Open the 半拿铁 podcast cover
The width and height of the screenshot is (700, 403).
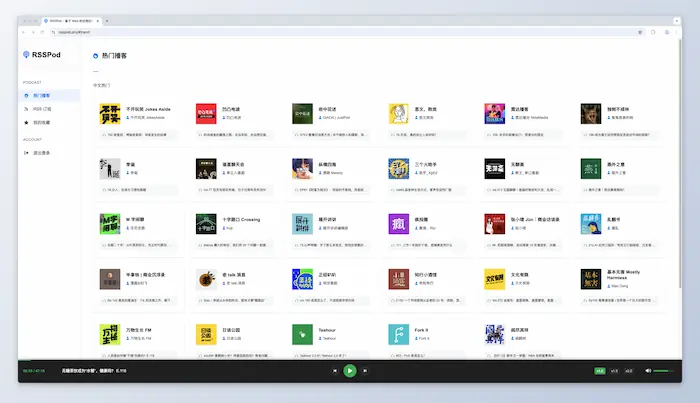click(110, 279)
